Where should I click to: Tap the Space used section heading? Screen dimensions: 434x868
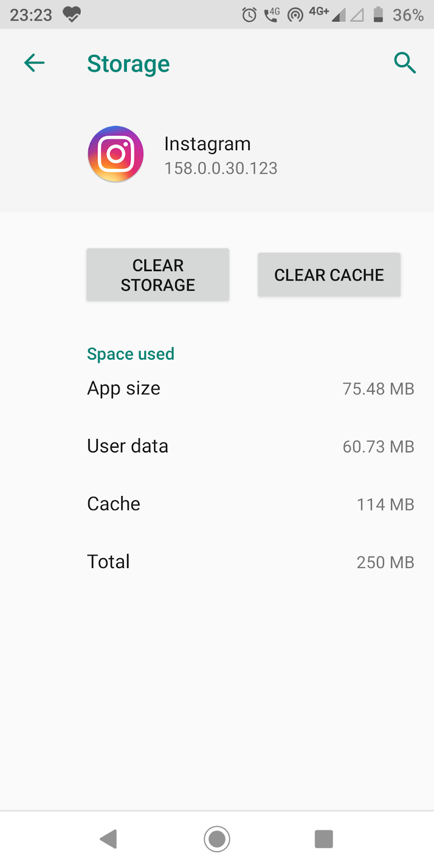pyautogui.click(x=131, y=354)
